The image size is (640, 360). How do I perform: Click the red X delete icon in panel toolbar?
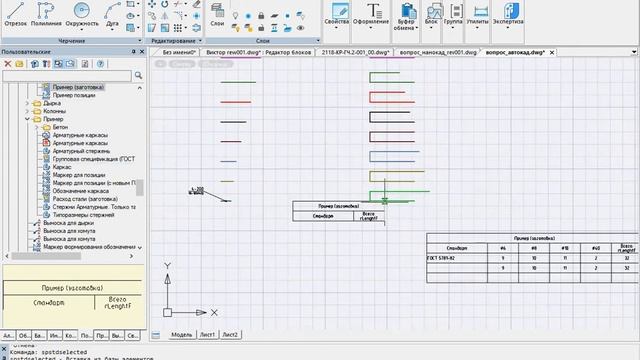[x=7, y=64]
